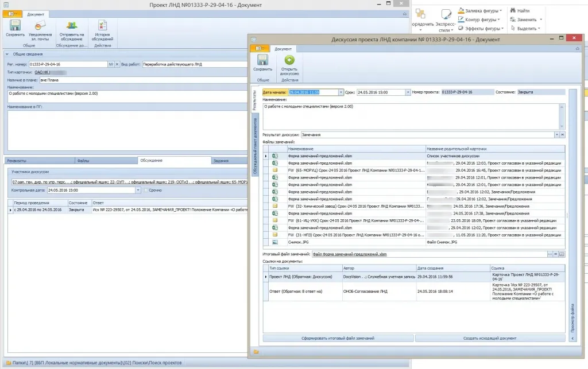Click browse (…) button for Итоговый файл замечаний
588x369 pixels.
tap(550, 254)
